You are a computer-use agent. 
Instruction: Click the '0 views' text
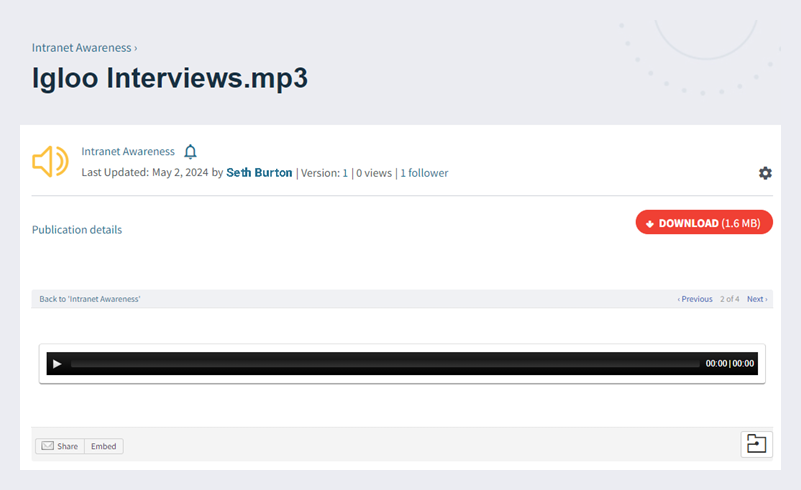click(374, 173)
